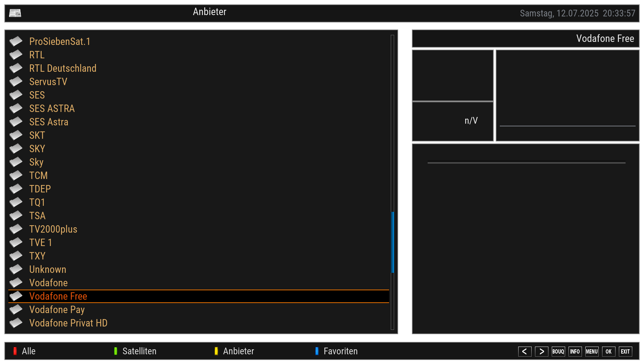Open the RTL provider entry
The height and width of the screenshot is (362, 644).
199,55
